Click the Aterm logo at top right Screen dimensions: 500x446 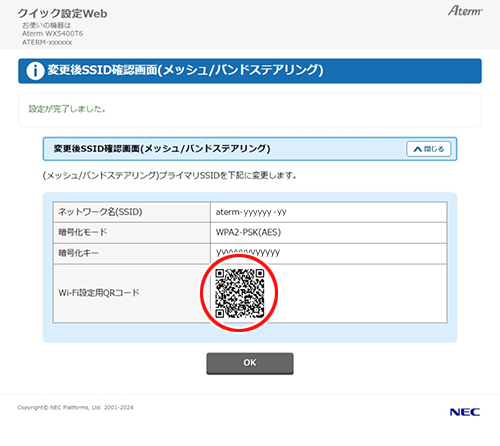465,11
